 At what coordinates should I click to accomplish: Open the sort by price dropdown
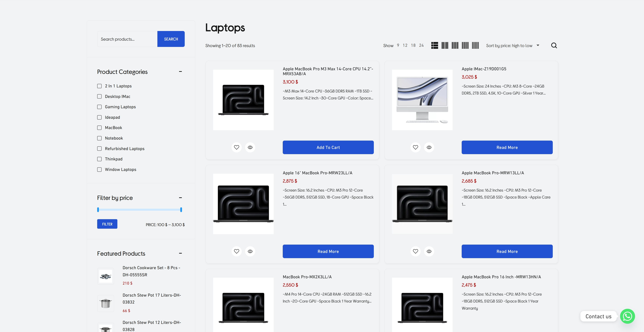tap(512, 45)
